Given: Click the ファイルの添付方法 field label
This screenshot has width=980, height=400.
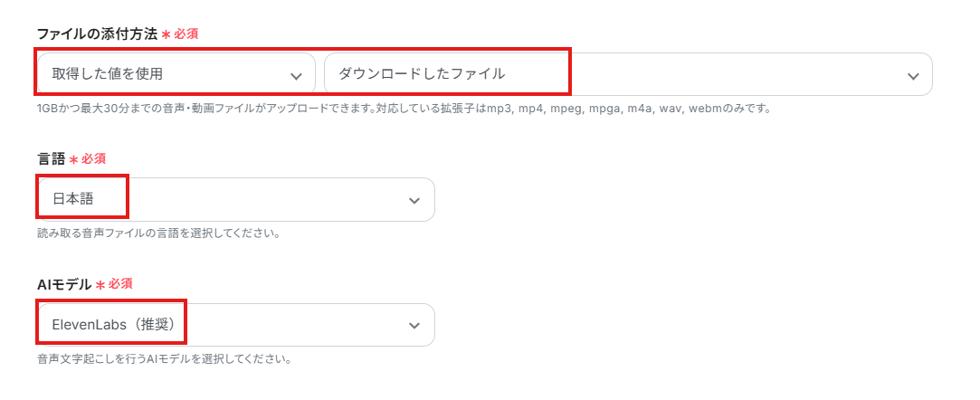Looking at the screenshot, I should tap(97, 33).
